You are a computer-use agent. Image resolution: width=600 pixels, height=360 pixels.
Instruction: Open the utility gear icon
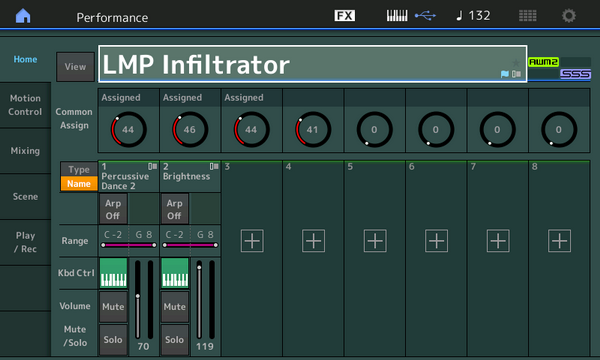569,16
